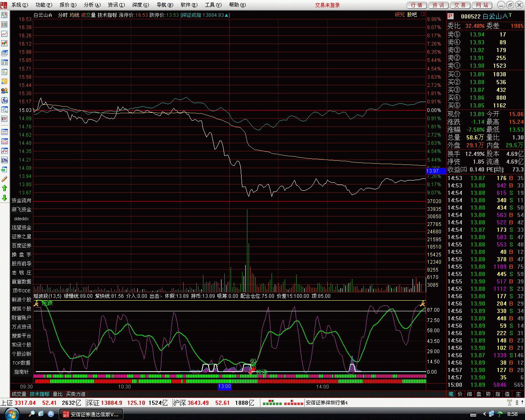Open 搜狐个股 in the left list
Image resolution: width=525 pixels, height=420 pixels.
point(21,309)
